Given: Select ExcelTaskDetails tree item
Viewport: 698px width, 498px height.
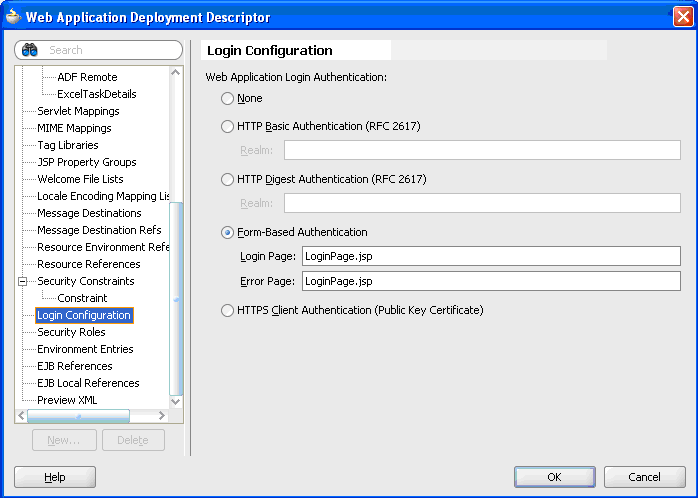Looking at the screenshot, I should click(x=97, y=94).
